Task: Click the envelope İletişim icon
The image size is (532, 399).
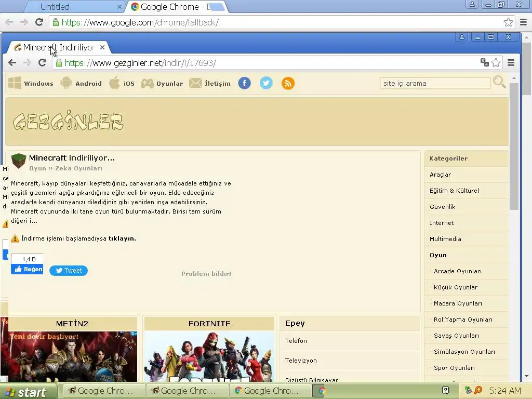Action: (x=195, y=83)
